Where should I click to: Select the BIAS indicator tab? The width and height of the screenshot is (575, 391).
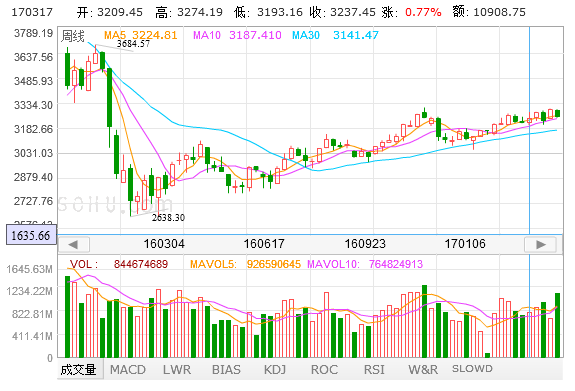[x=226, y=370]
